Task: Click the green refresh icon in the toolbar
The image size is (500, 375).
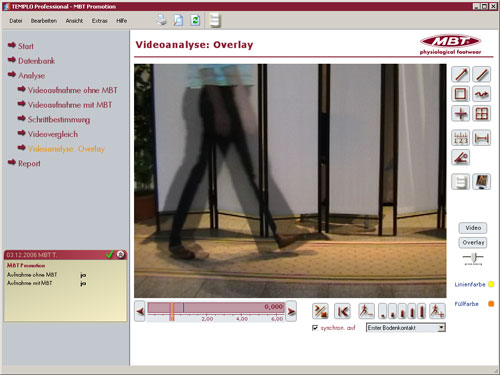Action: click(195, 20)
